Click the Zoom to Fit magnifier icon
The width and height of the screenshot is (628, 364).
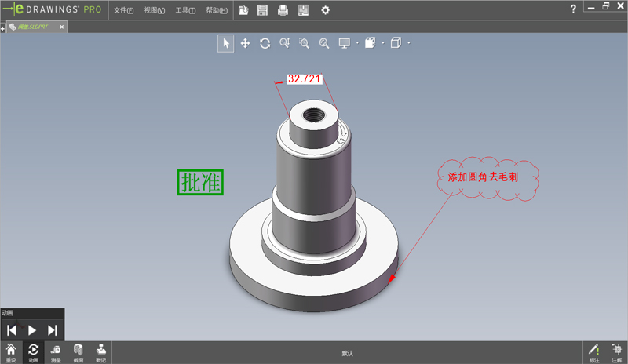(285, 43)
